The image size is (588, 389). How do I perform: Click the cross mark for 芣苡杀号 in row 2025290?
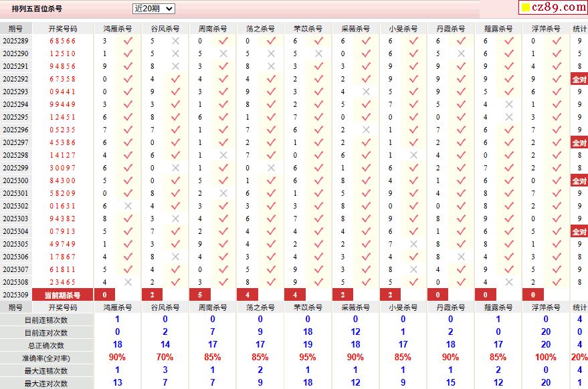(318, 53)
